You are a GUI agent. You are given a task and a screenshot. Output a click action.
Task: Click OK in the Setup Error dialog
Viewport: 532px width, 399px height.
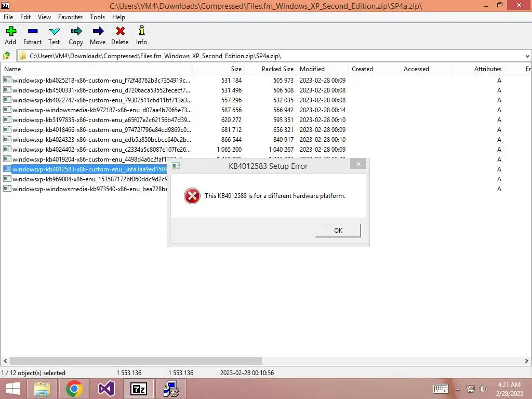[338, 230]
